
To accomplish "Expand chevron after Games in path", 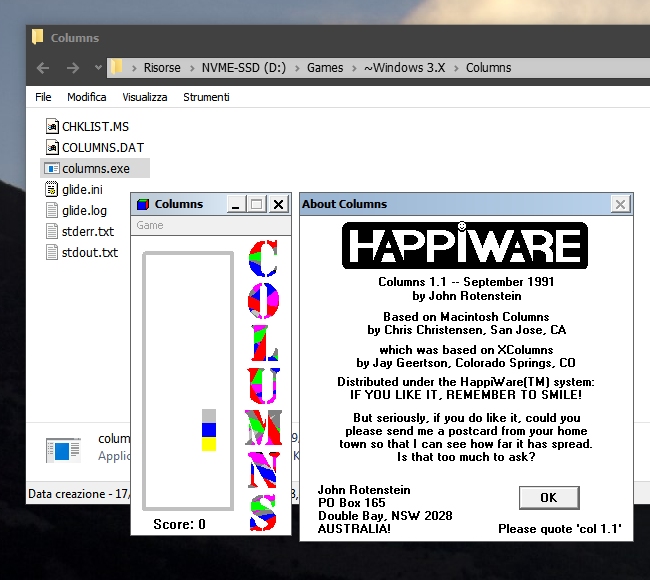I will pos(354,68).
